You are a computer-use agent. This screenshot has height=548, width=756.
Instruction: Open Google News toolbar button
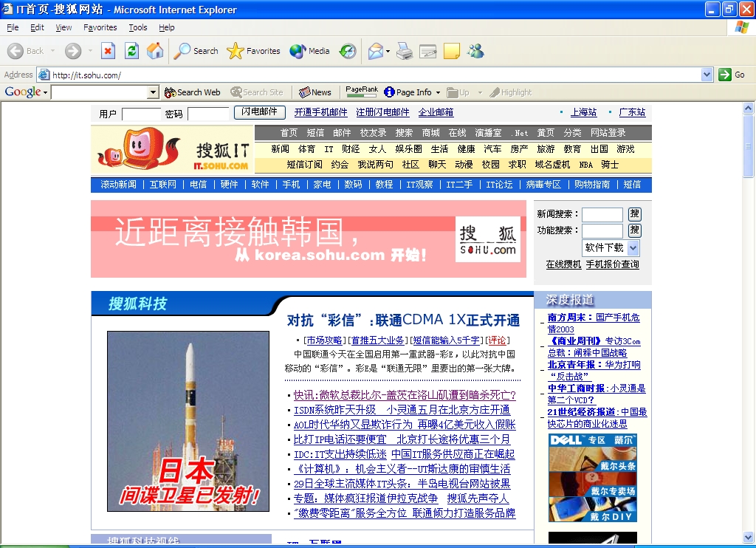pyautogui.click(x=315, y=92)
